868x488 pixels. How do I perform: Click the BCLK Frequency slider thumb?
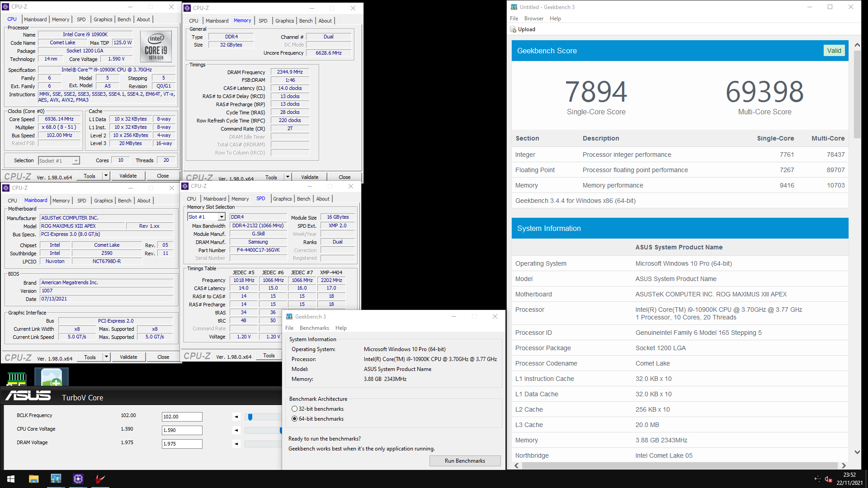pos(250,417)
